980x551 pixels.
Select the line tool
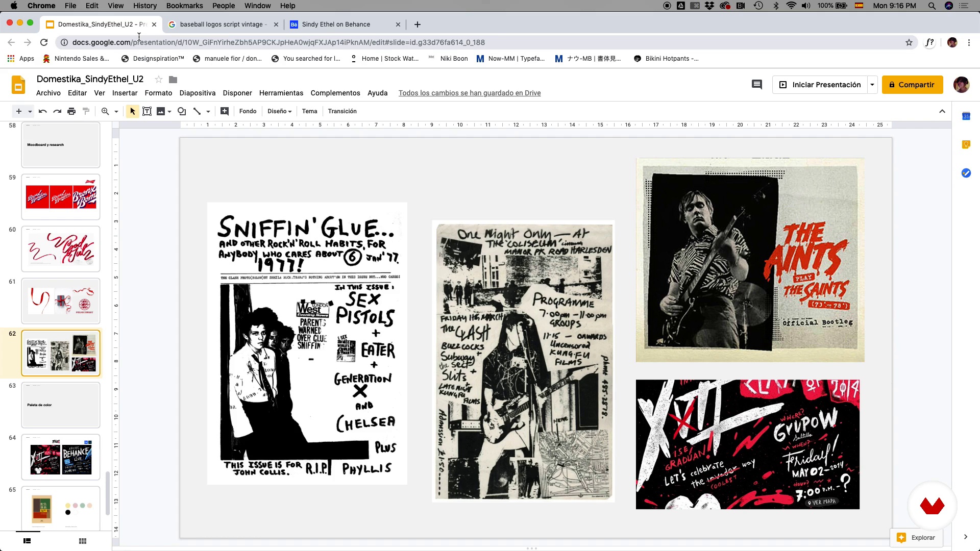[x=197, y=111]
